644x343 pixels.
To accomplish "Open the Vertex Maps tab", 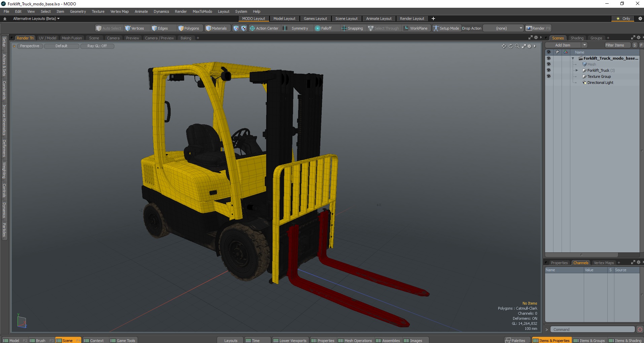I will [x=604, y=263].
